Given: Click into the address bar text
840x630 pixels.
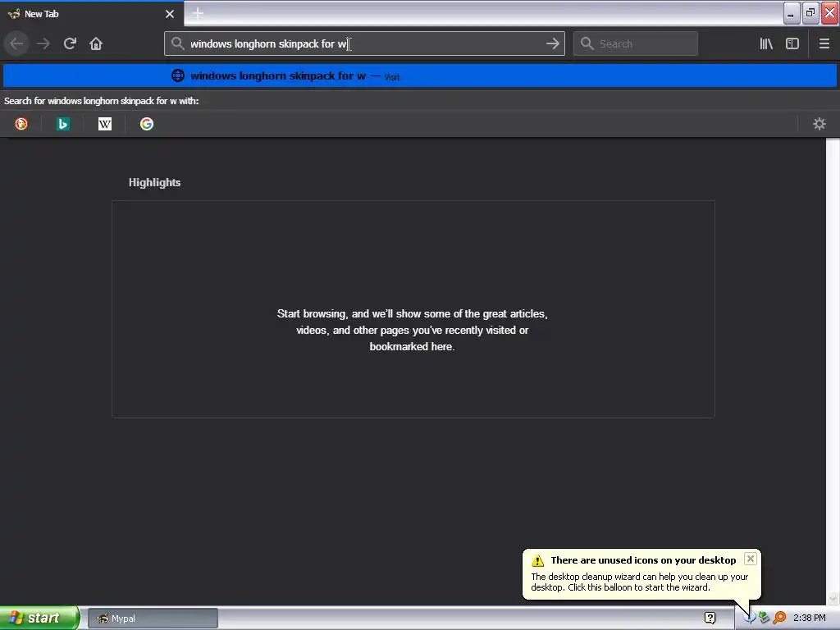Looking at the screenshot, I should 364,43.
